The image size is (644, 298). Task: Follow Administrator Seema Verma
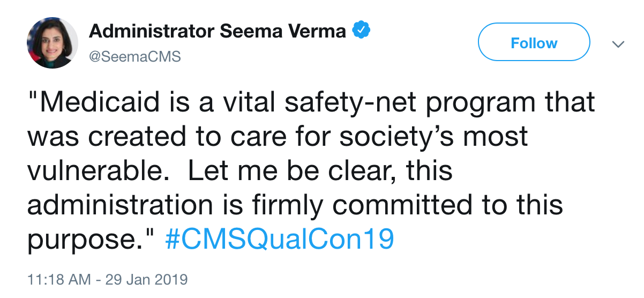534,43
